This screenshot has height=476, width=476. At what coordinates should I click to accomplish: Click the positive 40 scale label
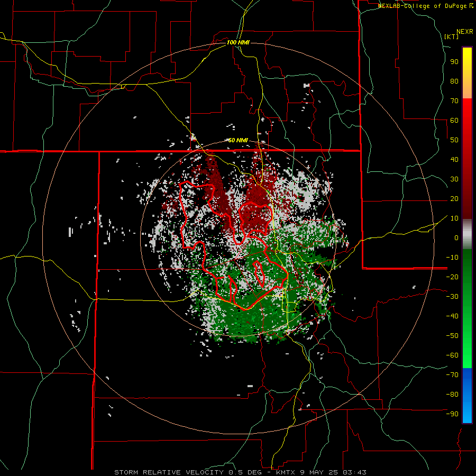pyautogui.click(x=454, y=159)
